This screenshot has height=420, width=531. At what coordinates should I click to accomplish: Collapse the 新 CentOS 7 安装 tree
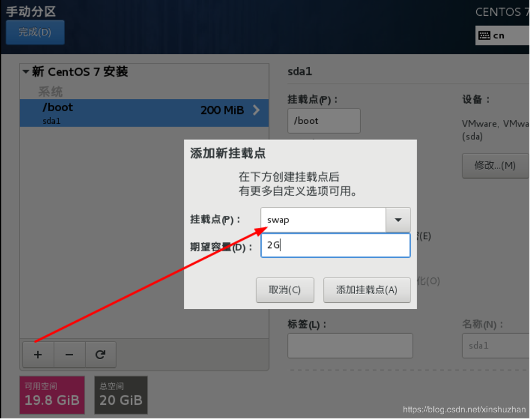coord(25,72)
